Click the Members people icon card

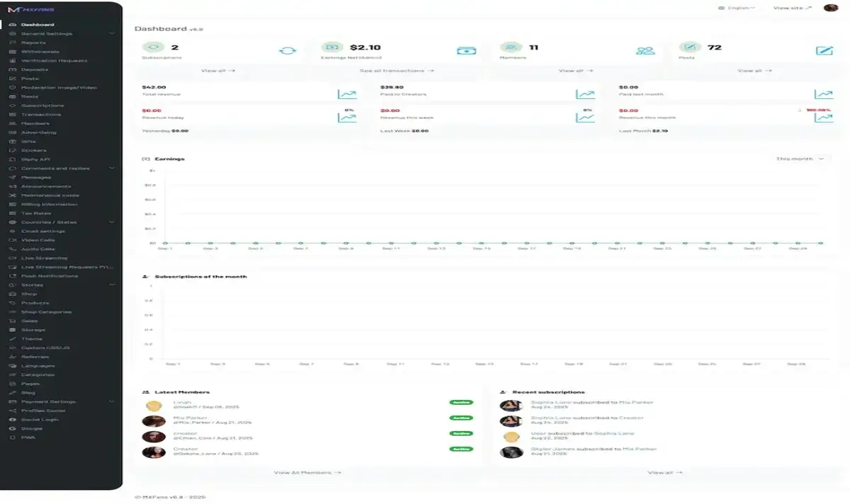645,51
